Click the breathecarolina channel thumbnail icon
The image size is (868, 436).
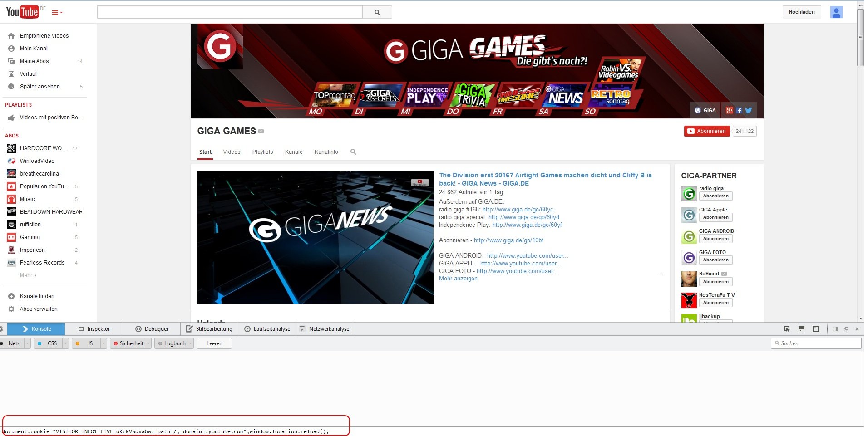(11, 174)
